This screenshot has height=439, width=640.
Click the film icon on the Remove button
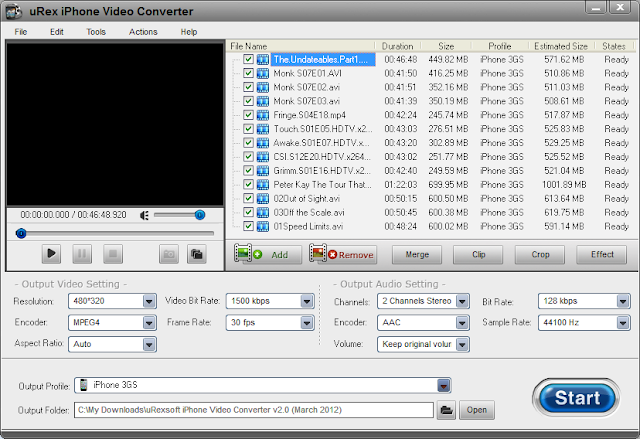318,253
